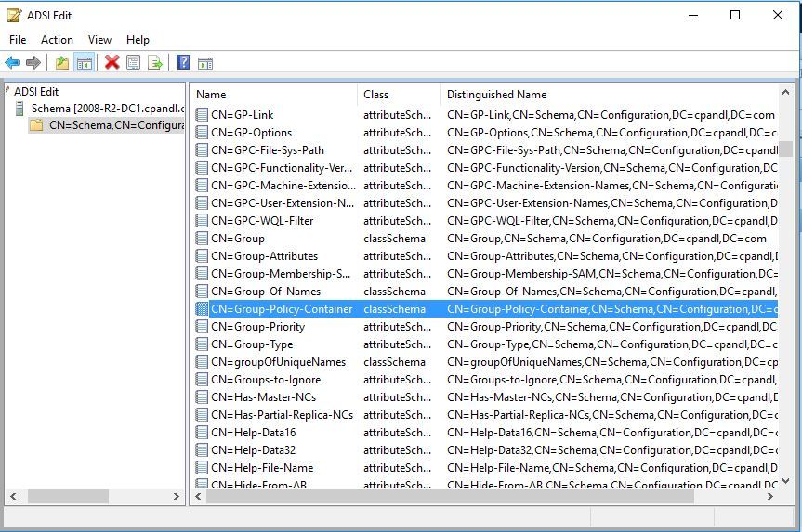Click the server icon beside Schema node
The image size is (802, 532).
(x=20, y=109)
